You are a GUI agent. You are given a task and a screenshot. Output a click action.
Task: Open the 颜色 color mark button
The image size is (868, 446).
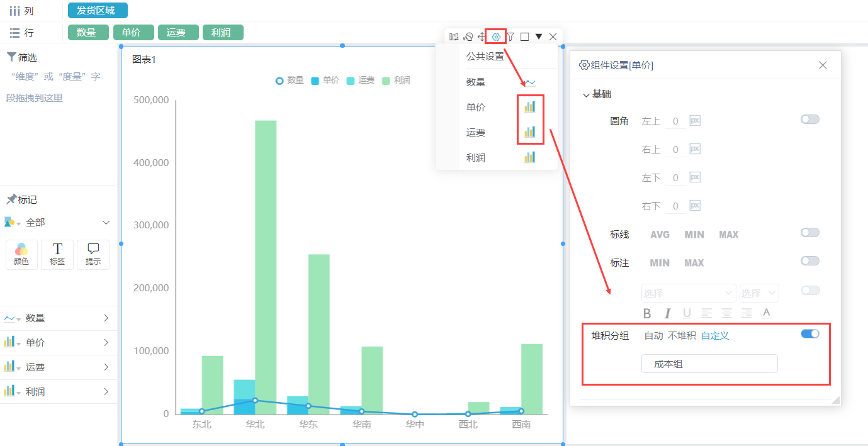21,255
